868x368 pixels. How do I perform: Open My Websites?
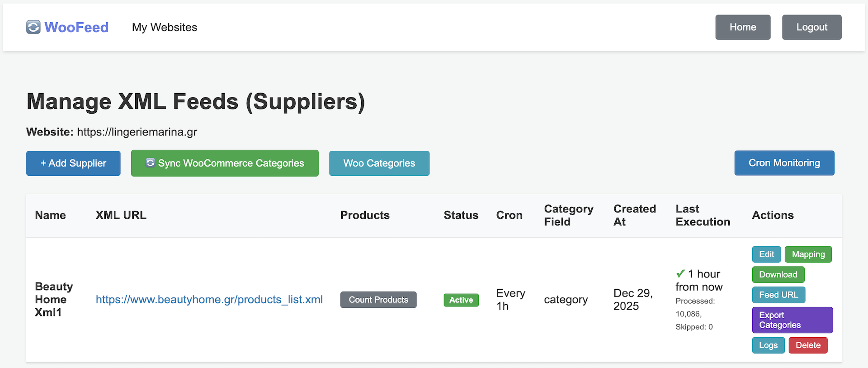pyautogui.click(x=164, y=27)
